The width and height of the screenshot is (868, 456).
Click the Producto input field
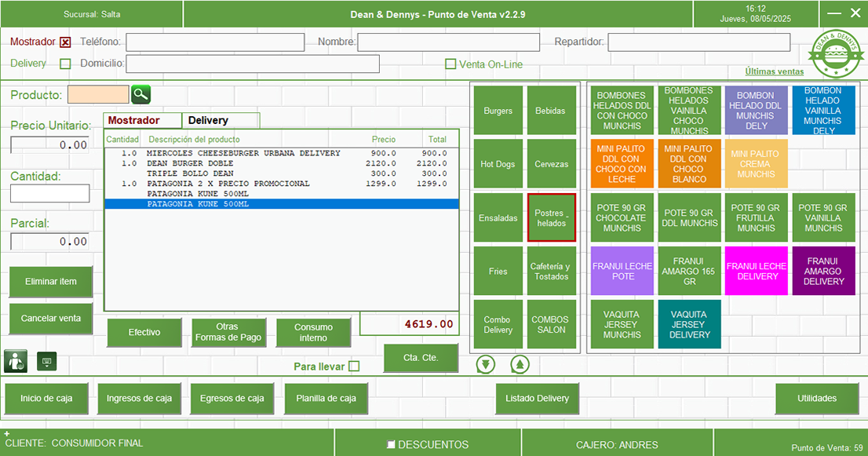98,95
